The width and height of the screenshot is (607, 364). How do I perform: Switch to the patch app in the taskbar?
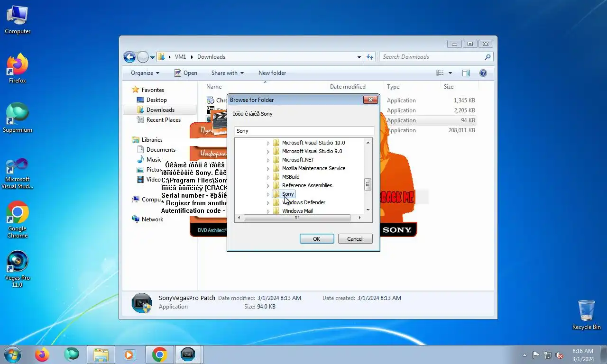pyautogui.click(x=188, y=355)
